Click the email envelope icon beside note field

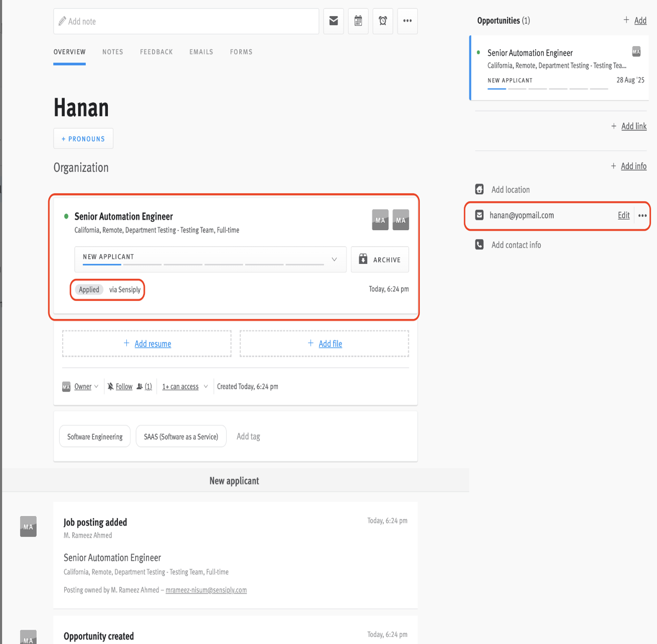coord(334,21)
